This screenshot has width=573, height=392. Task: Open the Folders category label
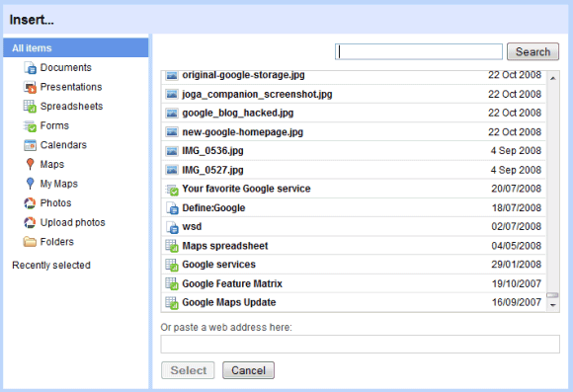57,242
